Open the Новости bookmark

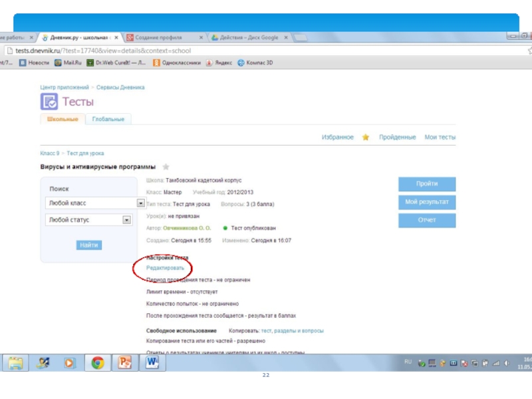[x=35, y=63]
